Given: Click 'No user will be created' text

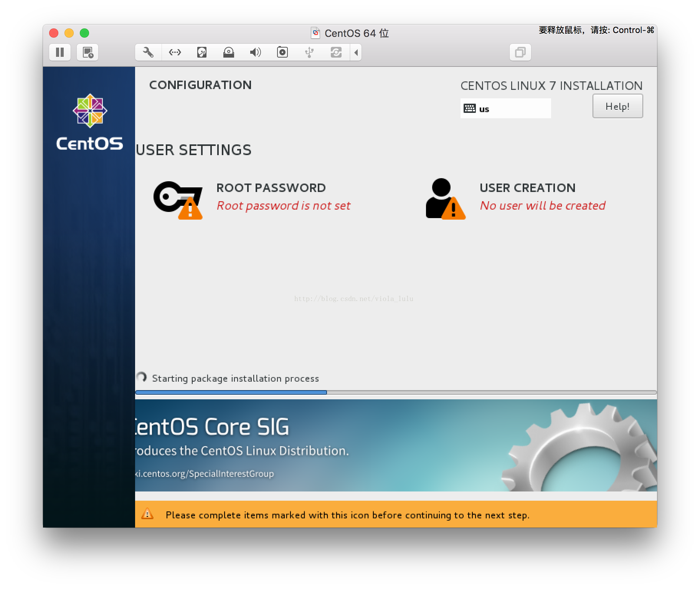Looking at the screenshot, I should (543, 206).
